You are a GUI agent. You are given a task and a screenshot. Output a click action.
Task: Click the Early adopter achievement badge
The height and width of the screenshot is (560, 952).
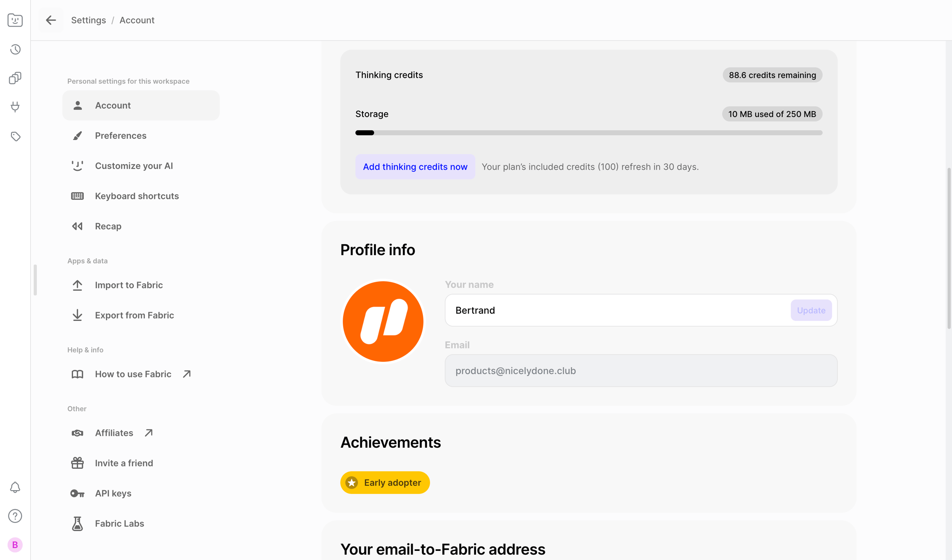click(x=385, y=483)
